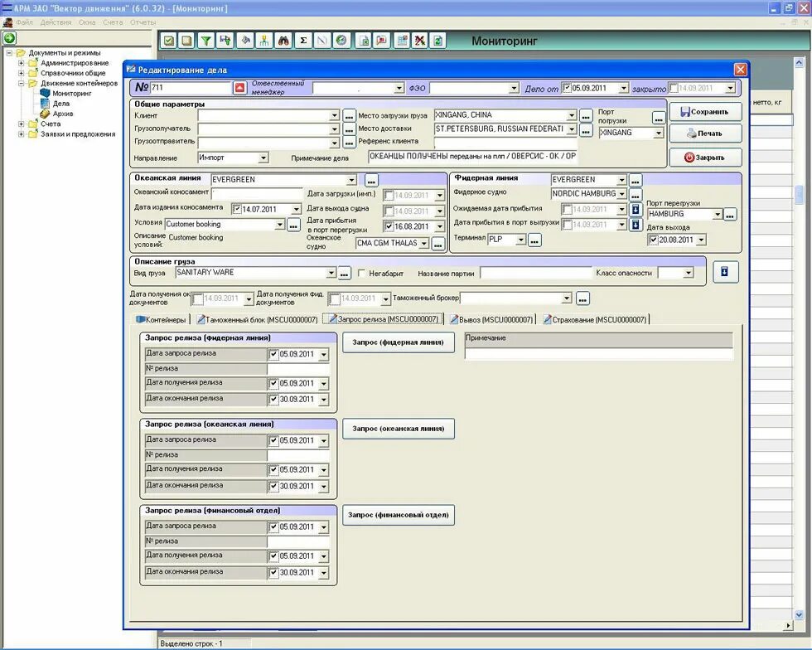Image resolution: width=812 pixels, height=650 pixels.
Task: Click the Закрыть button
Action: click(x=705, y=157)
